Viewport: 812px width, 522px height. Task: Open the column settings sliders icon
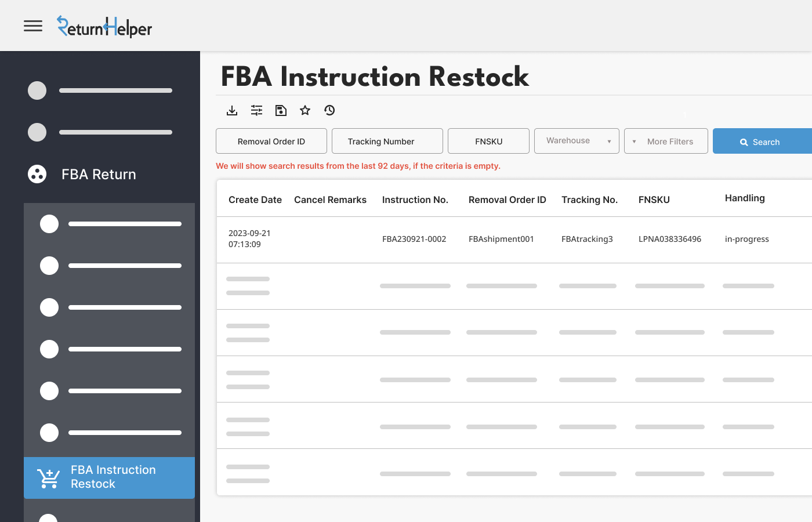coord(256,110)
